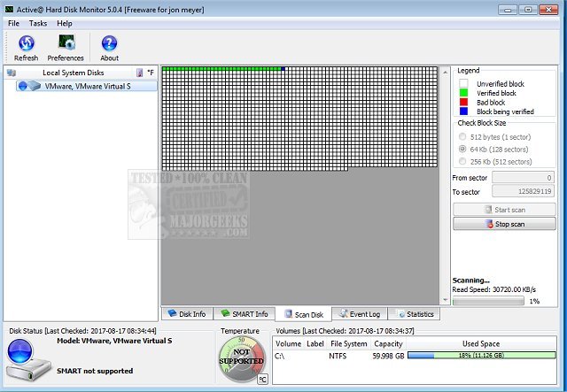The image size is (567, 392).
Task: Click the Statistics tab icon
Action: pos(401,314)
